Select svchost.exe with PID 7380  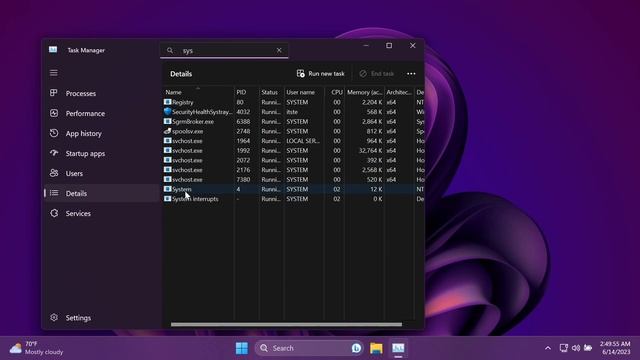293,180
